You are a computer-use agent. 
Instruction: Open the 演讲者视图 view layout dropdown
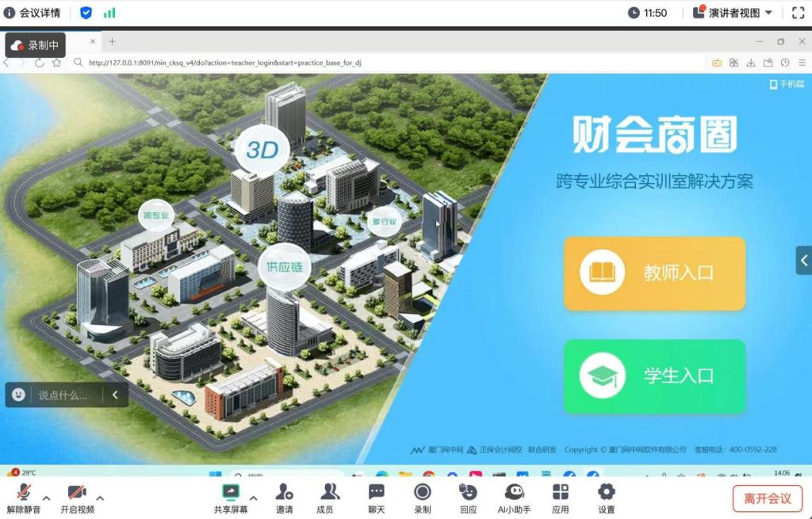pos(733,13)
